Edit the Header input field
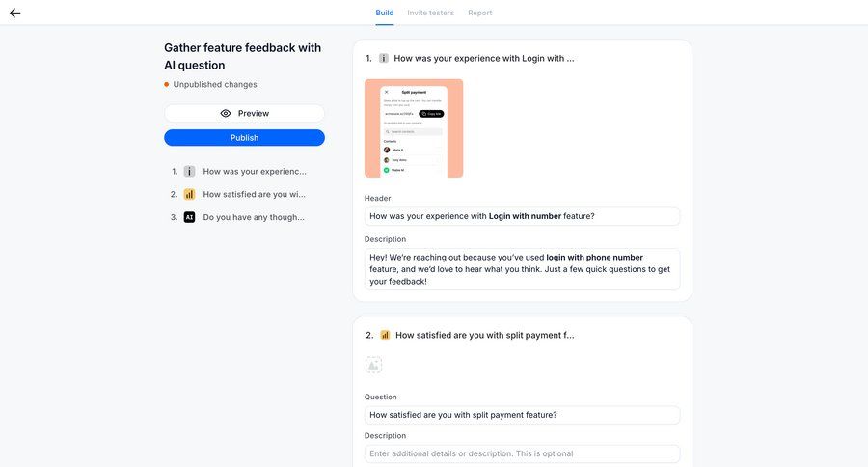The height and width of the screenshot is (467, 868). [522, 216]
